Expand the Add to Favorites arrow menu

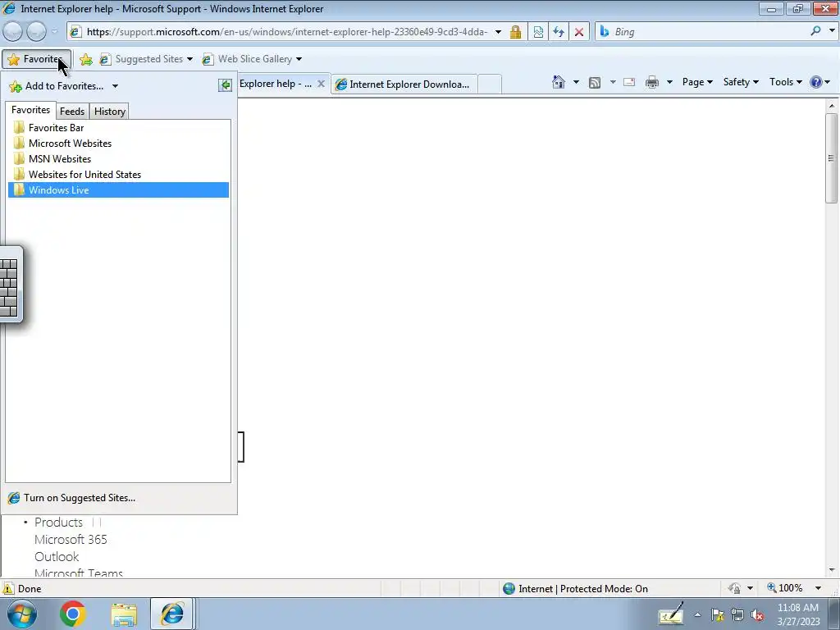[115, 86]
